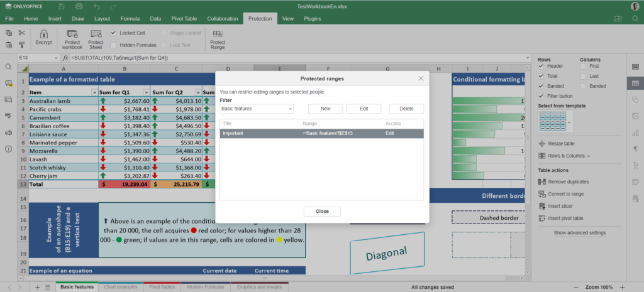Image resolution: width=644 pixels, height=292 pixels.
Task: Open chart settings icon in right sidebar
Action: [x=635, y=132]
